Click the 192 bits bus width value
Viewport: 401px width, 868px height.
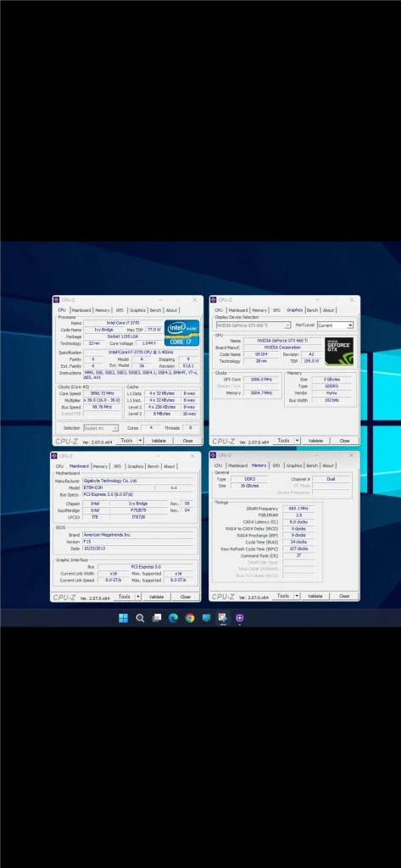[x=331, y=400]
